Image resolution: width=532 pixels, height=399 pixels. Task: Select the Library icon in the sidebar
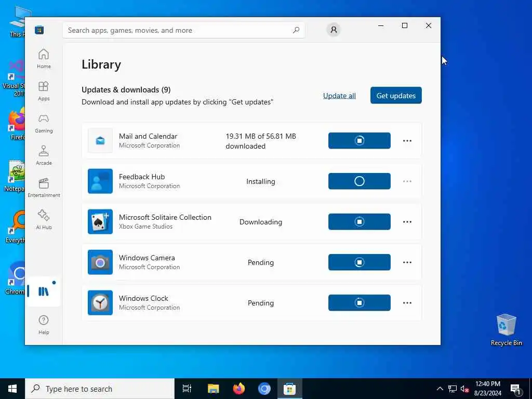pos(43,291)
